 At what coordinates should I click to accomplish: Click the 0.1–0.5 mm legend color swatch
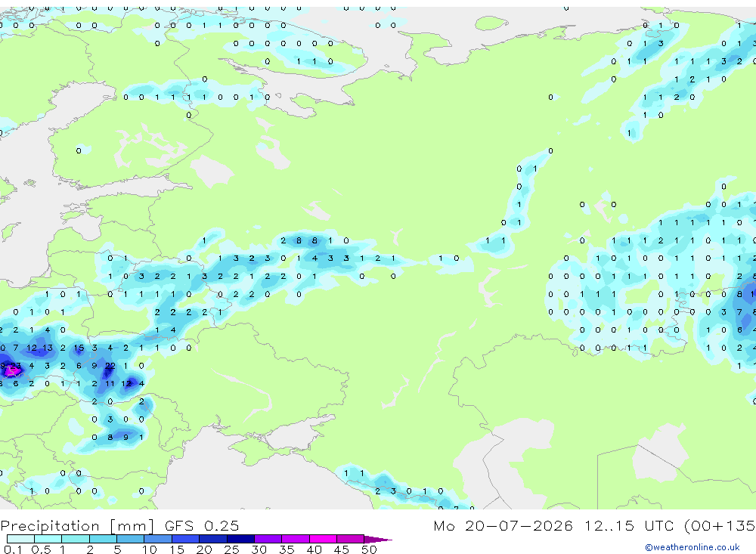pyautogui.click(x=20, y=539)
